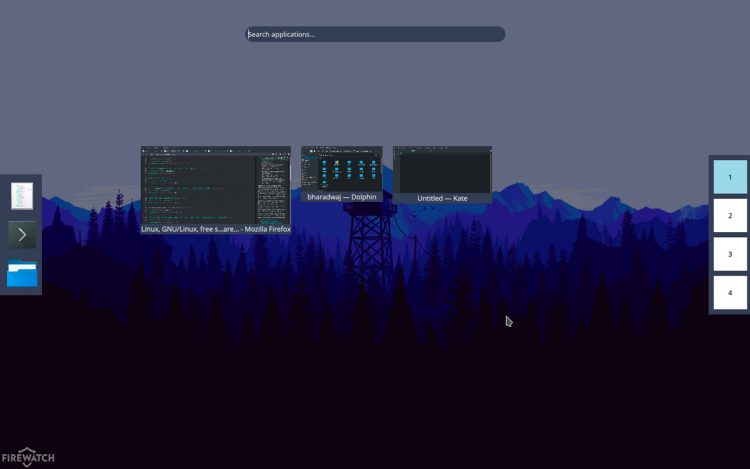Select the bharadwaj — Dolphin window thumbnail

coord(342,169)
